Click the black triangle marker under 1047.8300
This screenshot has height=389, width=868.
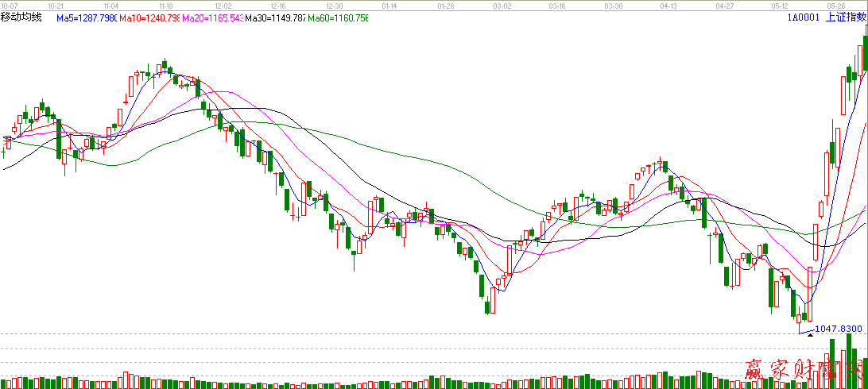coord(810,335)
